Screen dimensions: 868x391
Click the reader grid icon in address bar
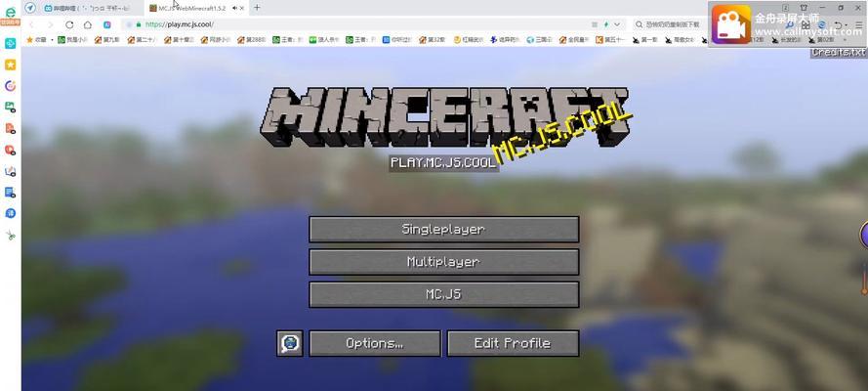tap(595, 24)
